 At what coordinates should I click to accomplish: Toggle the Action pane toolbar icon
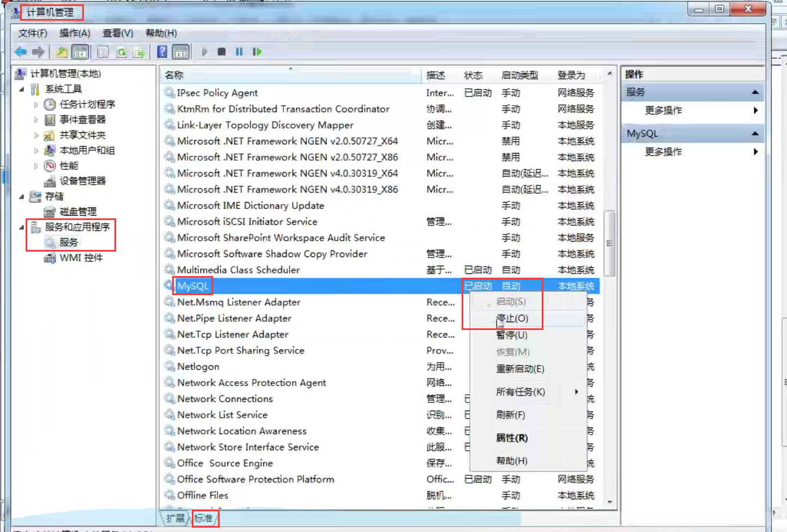180,52
